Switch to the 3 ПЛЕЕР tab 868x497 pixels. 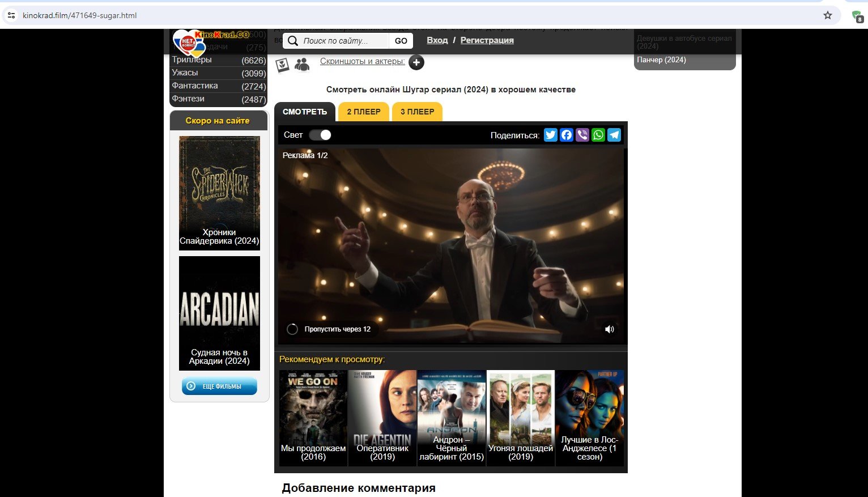pos(417,112)
